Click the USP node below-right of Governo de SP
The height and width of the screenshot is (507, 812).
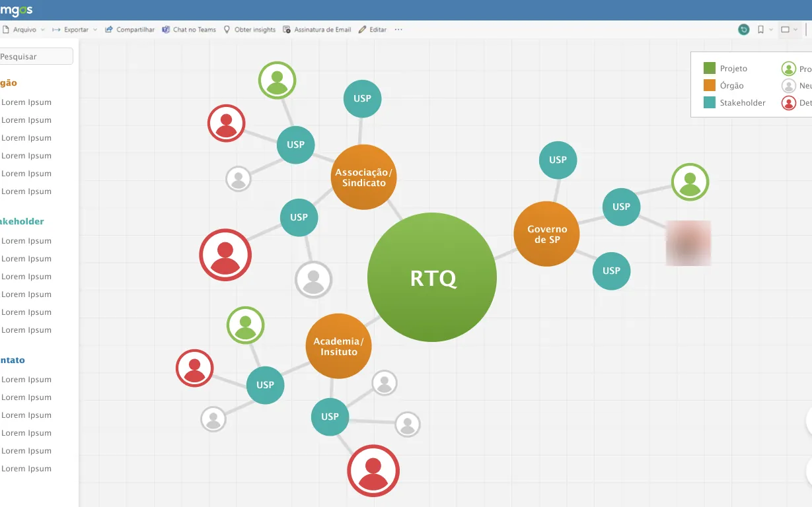(611, 271)
